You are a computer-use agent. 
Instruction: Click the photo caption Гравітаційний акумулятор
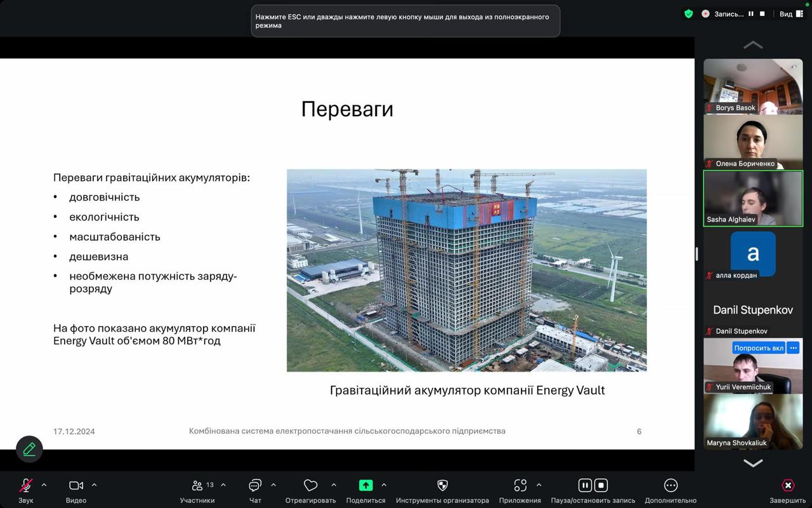tap(468, 390)
